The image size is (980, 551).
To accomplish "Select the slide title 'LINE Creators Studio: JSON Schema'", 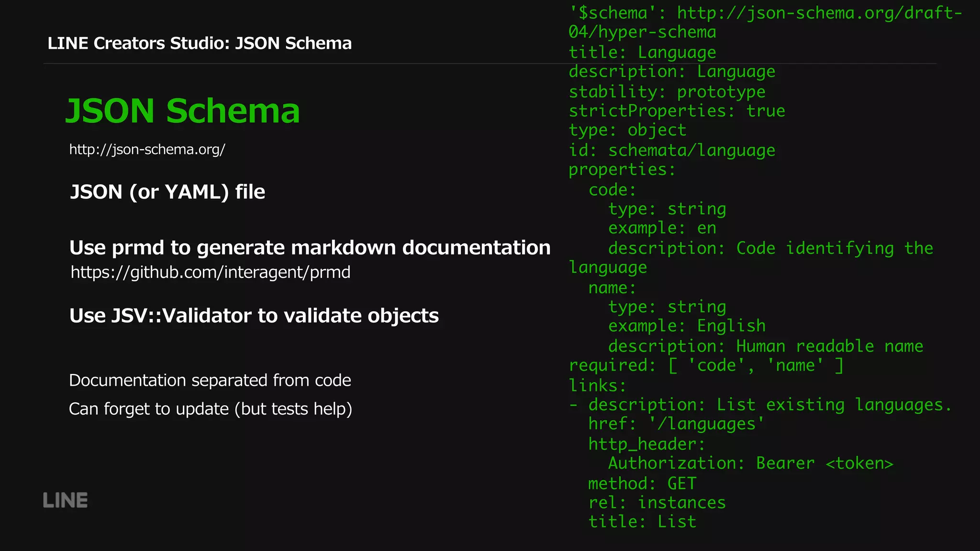I will pyautogui.click(x=200, y=44).
